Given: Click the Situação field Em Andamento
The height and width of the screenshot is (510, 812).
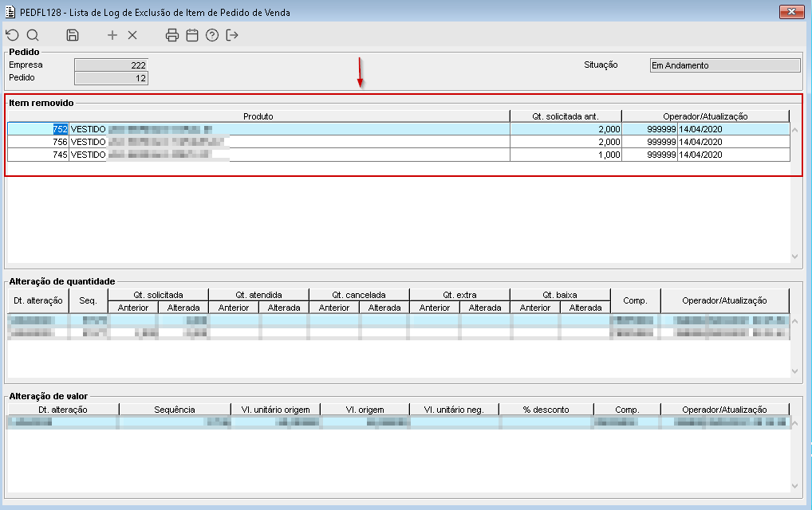Looking at the screenshot, I should 725,65.
